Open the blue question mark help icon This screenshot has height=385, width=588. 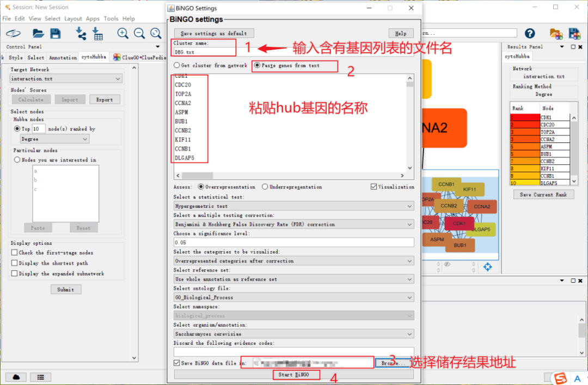(530, 33)
